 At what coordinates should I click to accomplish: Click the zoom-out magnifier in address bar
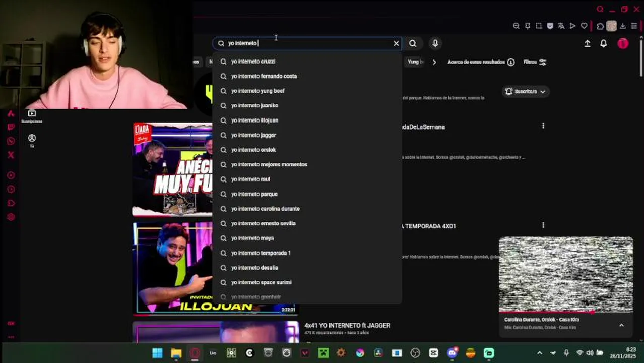pyautogui.click(x=516, y=26)
